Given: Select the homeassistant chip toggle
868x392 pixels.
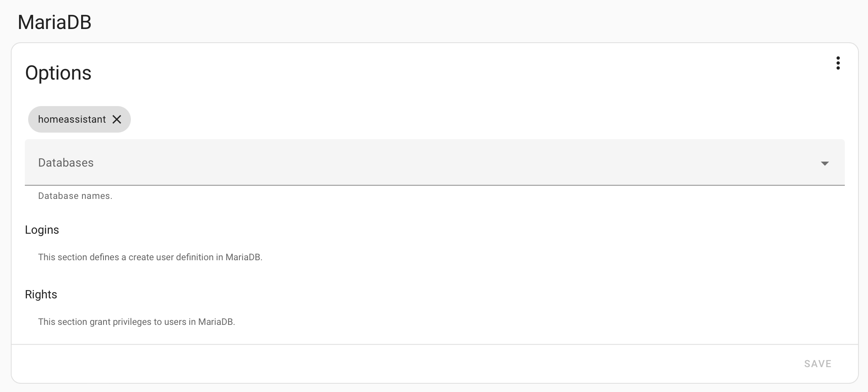Looking at the screenshot, I should click(71, 119).
